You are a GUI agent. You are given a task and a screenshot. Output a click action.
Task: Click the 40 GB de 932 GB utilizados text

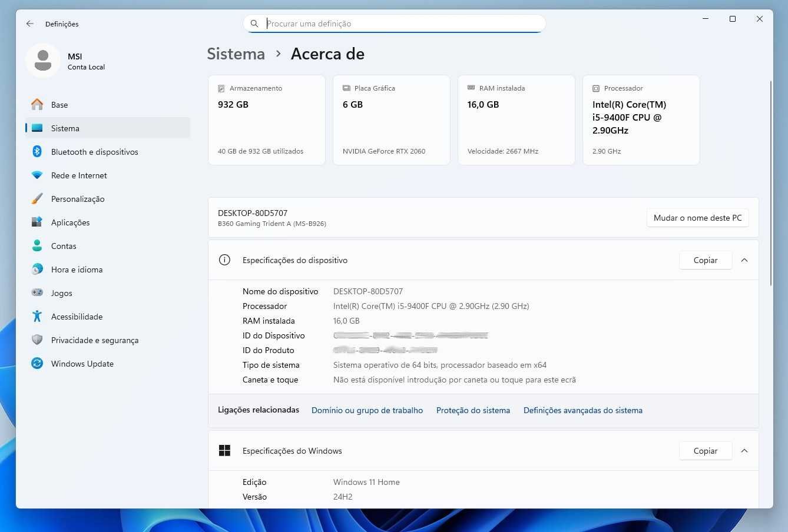point(261,151)
